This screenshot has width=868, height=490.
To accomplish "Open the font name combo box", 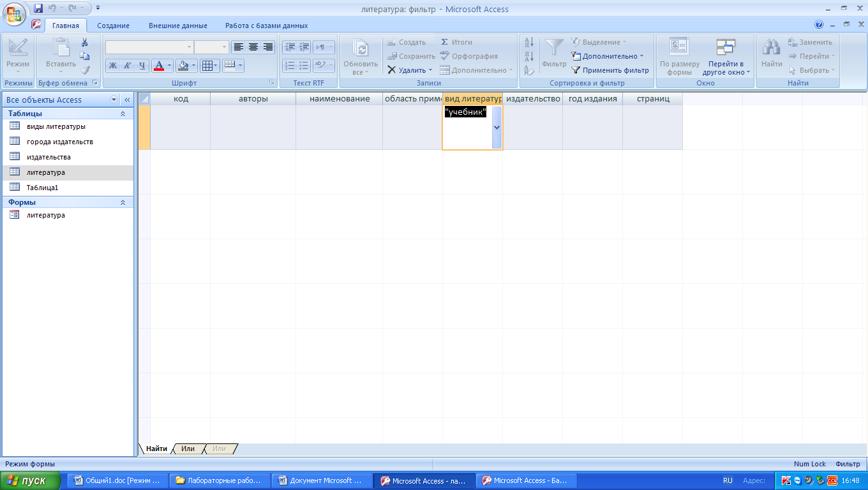I will click(x=149, y=47).
